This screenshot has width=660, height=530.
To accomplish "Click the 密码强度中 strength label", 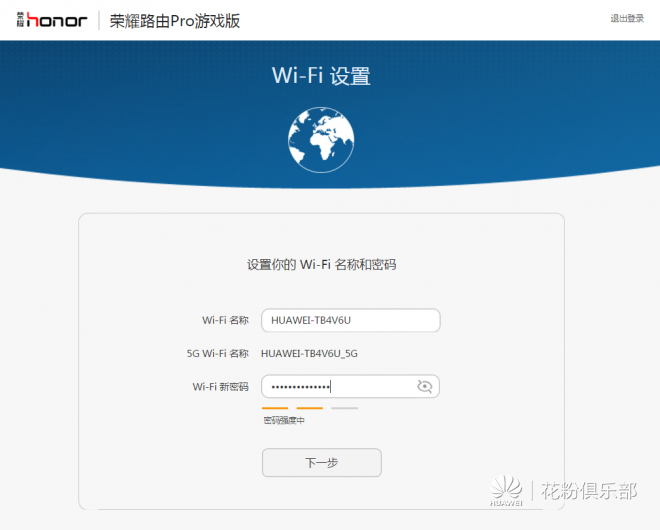I will (284, 421).
